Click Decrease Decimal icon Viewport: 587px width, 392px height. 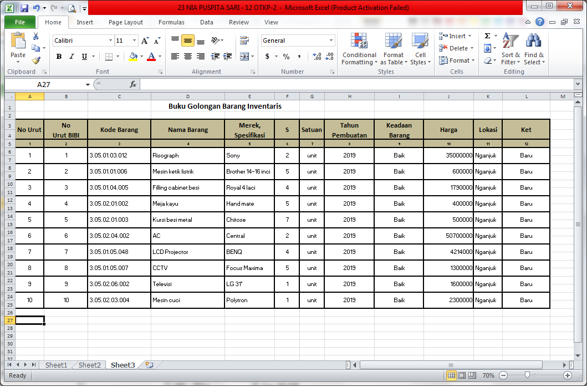[x=329, y=57]
